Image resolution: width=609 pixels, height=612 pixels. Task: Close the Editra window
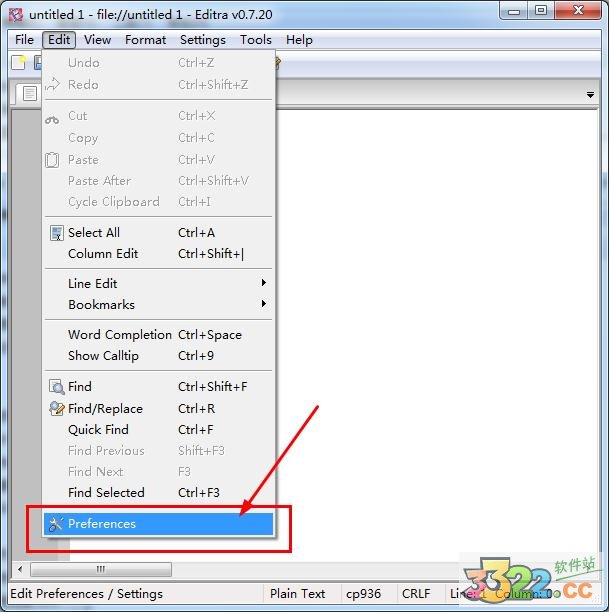(x=578, y=11)
